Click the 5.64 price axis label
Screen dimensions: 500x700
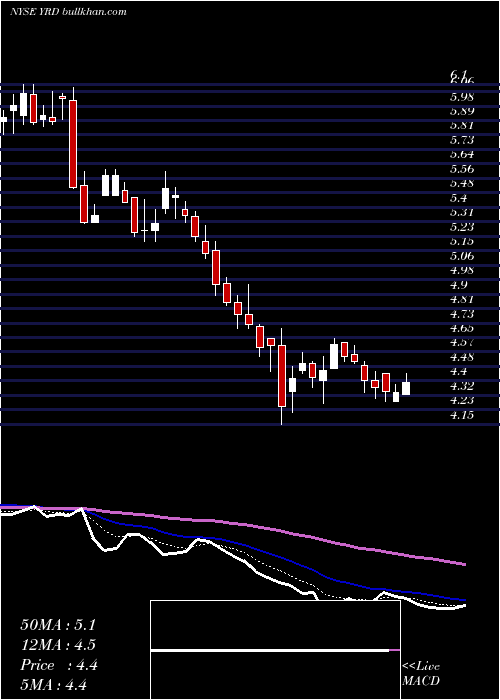462,154
